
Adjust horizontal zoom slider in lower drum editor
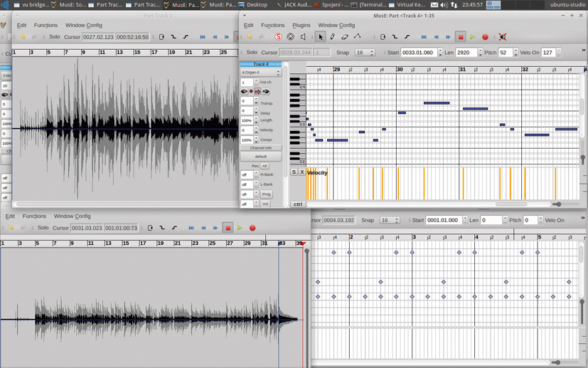coord(558,363)
